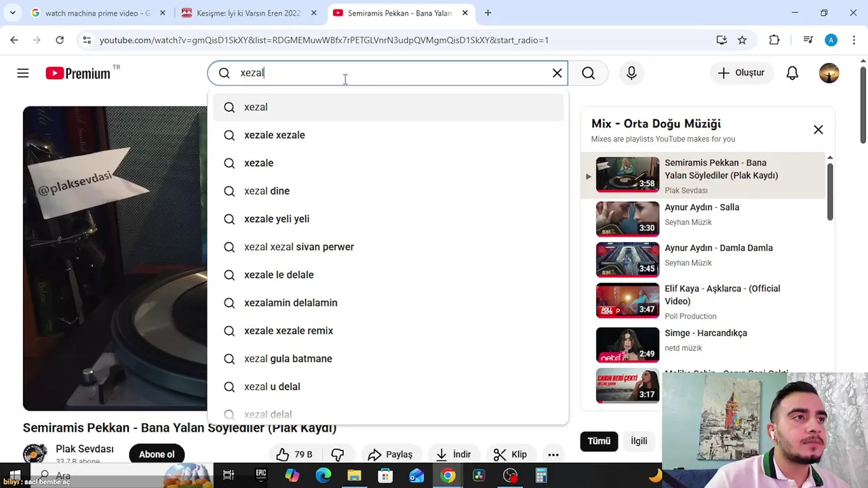Click the install app icon in address bar
This screenshot has width=868, height=488.
pyautogui.click(x=722, y=40)
